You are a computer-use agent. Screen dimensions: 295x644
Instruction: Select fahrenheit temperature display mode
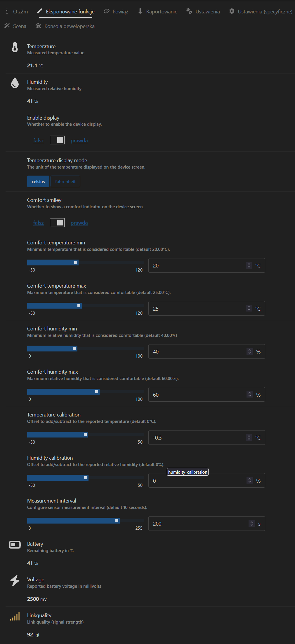[65, 181]
